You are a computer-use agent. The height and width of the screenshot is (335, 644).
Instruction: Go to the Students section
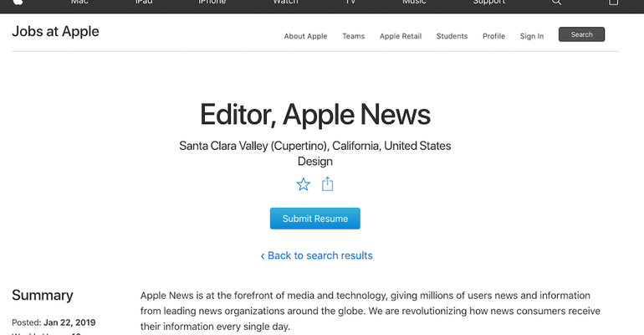(452, 36)
